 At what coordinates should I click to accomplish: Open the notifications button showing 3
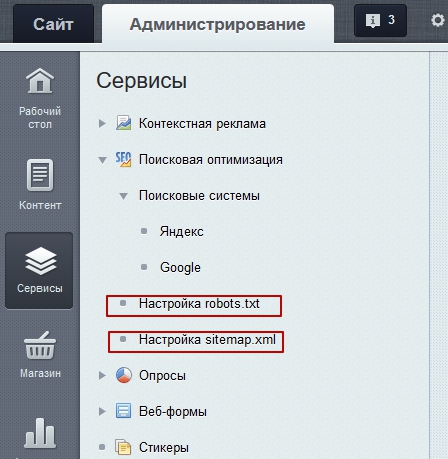pyautogui.click(x=380, y=20)
